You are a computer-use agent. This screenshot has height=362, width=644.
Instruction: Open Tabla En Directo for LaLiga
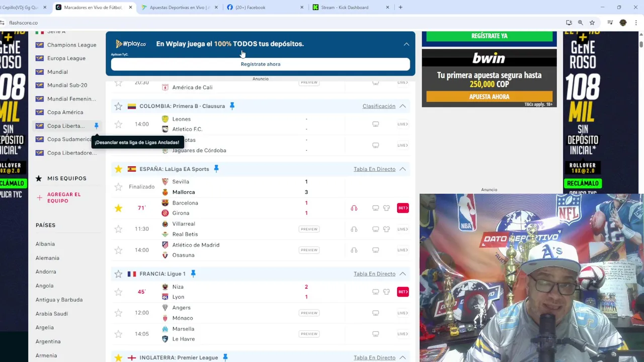pyautogui.click(x=374, y=169)
